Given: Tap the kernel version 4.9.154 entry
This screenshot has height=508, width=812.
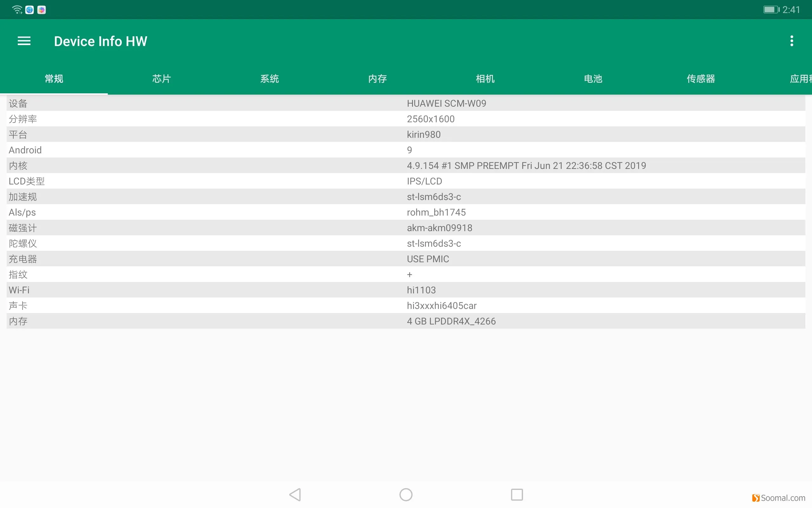Looking at the screenshot, I should [x=526, y=166].
